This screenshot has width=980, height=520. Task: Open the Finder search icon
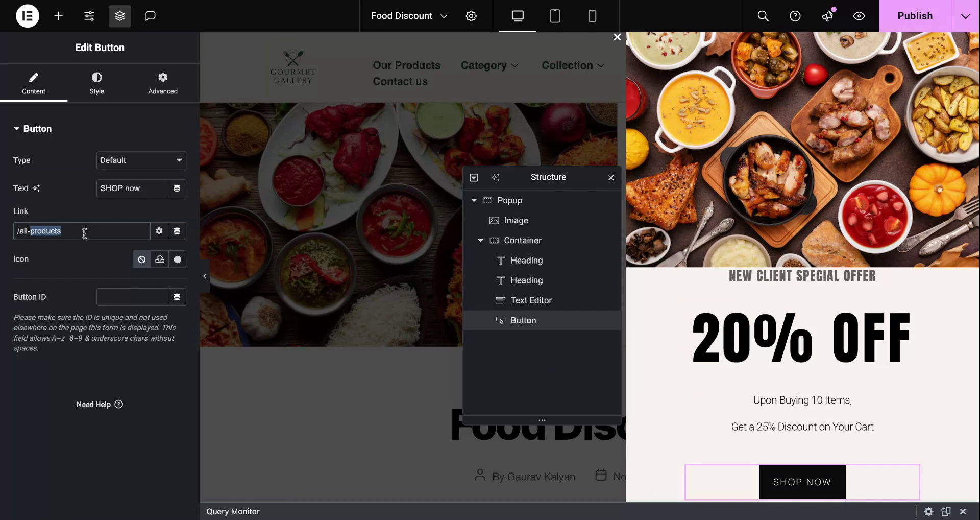coord(763,16)
